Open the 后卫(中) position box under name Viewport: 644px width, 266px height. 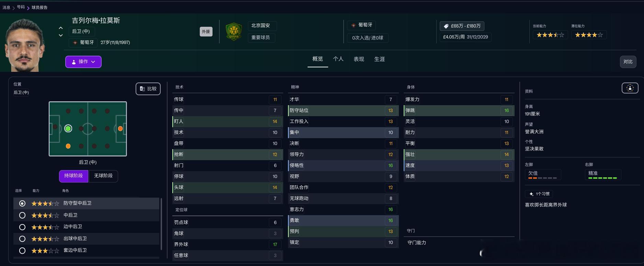81,32
